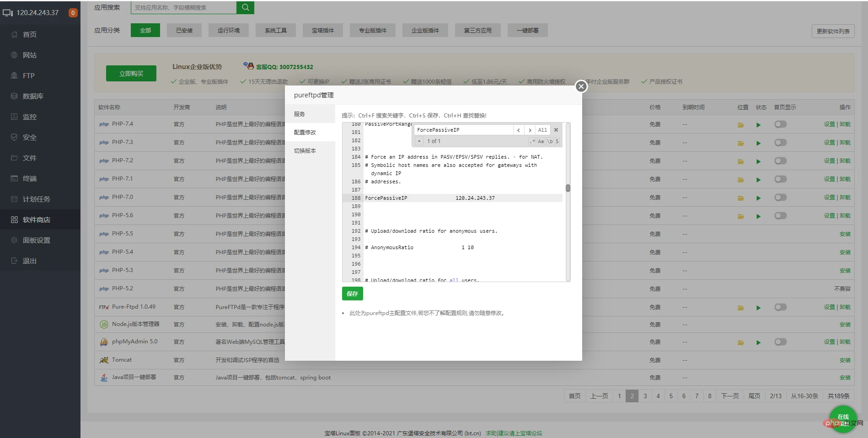Toggle homepage display for PHP-7.4
Screen dimensions: 868x438
click(781, 124)
